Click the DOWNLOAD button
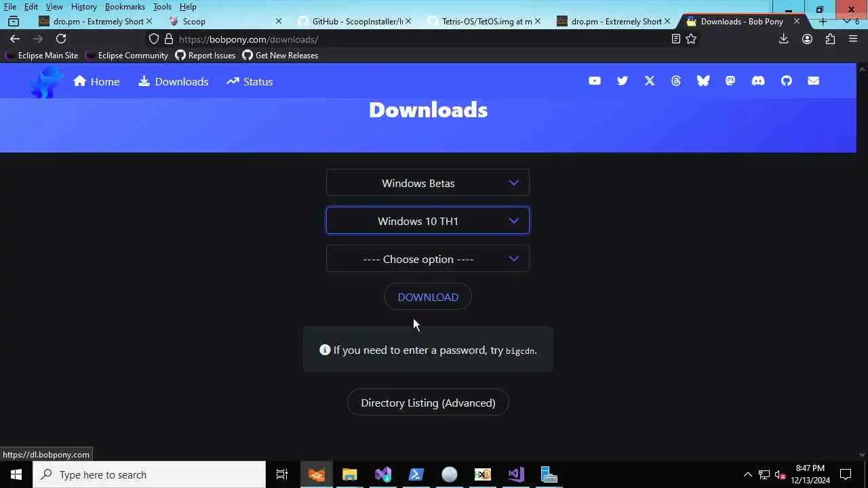Screen dimensions: 868x488 pos(428,297)
